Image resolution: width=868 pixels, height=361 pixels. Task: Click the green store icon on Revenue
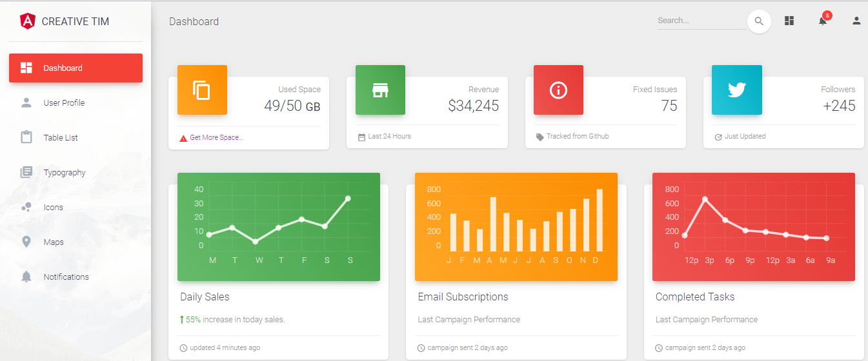380,90
